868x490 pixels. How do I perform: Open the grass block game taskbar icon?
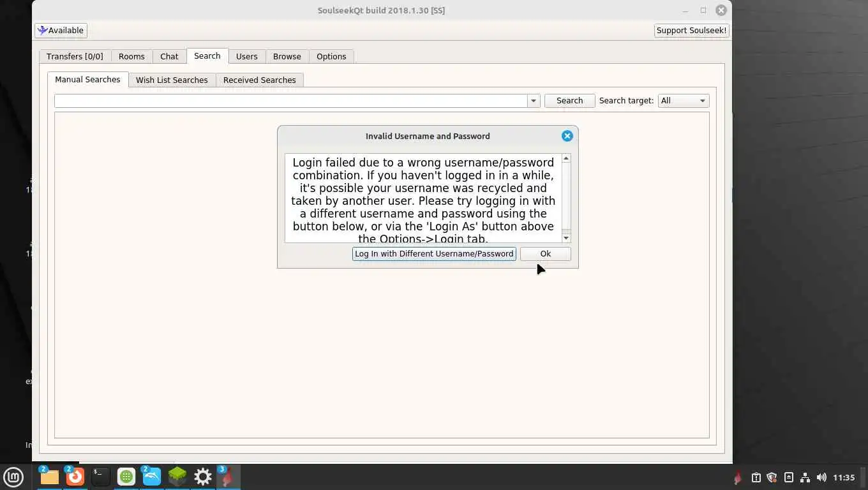coord(177,477)
